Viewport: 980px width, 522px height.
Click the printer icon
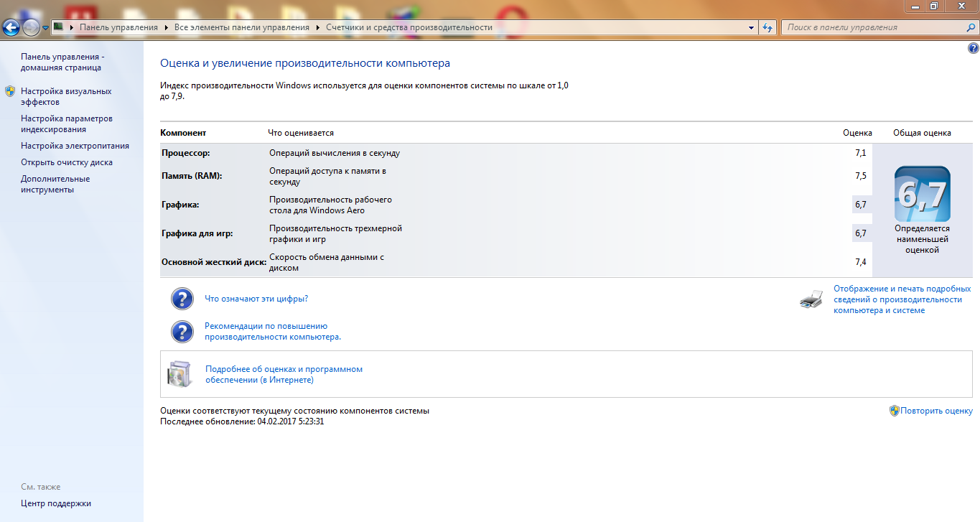tap(811, 299)
